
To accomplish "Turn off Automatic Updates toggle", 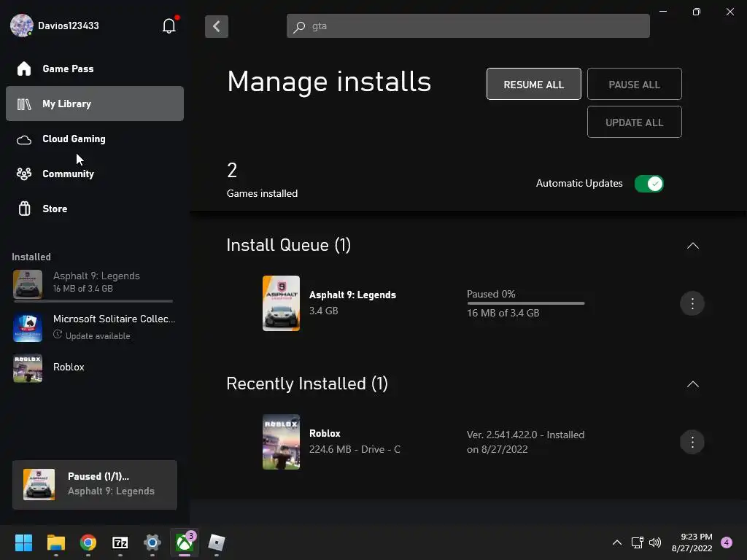I will pos(649,184).
